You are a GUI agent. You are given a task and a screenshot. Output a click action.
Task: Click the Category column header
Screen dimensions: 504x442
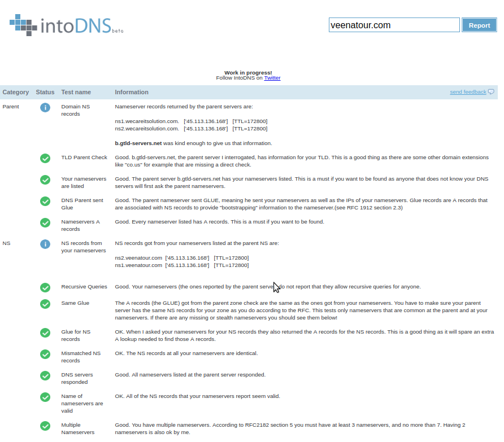pyautogui.click(x=16, y=92)
